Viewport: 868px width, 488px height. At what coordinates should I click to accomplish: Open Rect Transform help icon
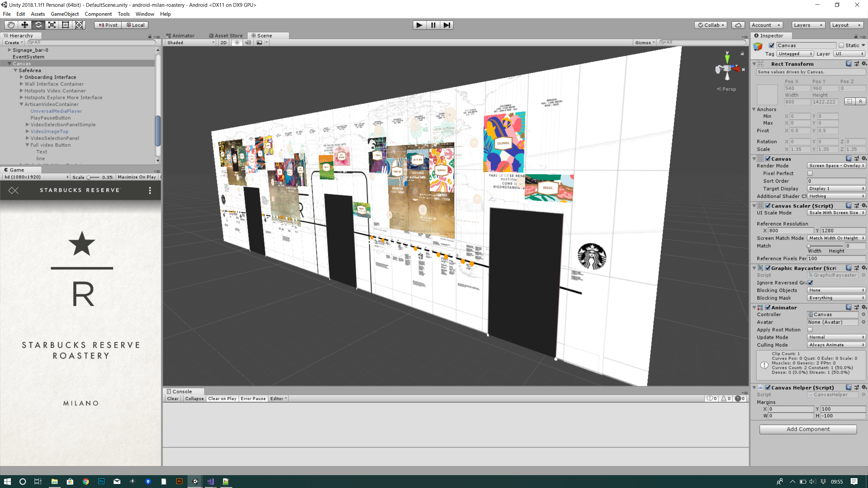coord(848,64)
